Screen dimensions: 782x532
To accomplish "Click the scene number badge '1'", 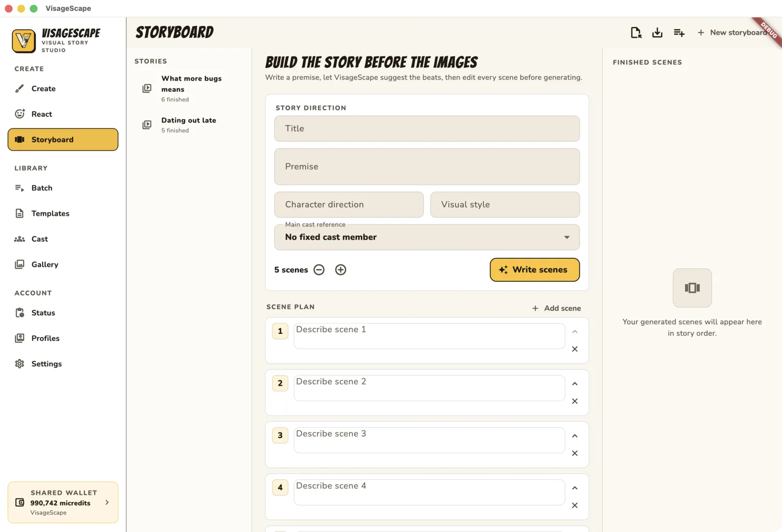I will click(280, 331).
